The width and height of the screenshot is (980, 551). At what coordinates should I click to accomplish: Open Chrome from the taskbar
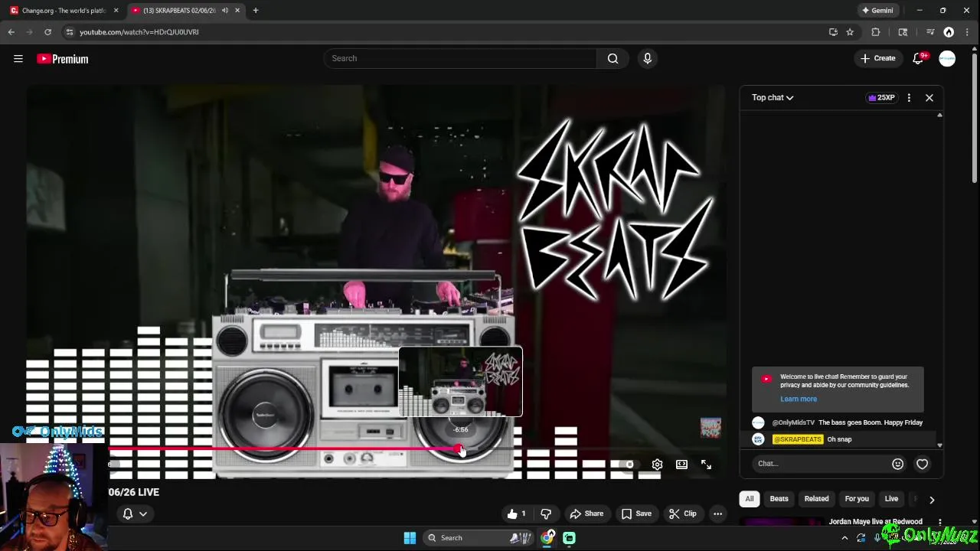point(547,538)
